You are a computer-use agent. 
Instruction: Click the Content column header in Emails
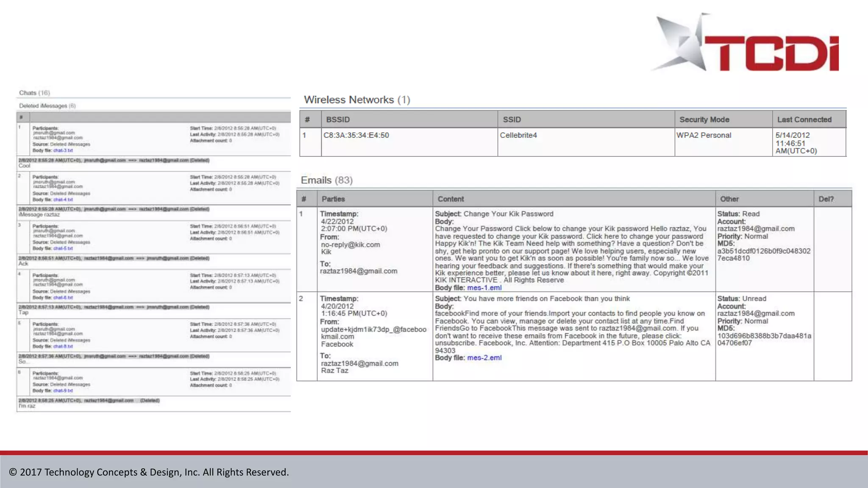click(451, 199)
